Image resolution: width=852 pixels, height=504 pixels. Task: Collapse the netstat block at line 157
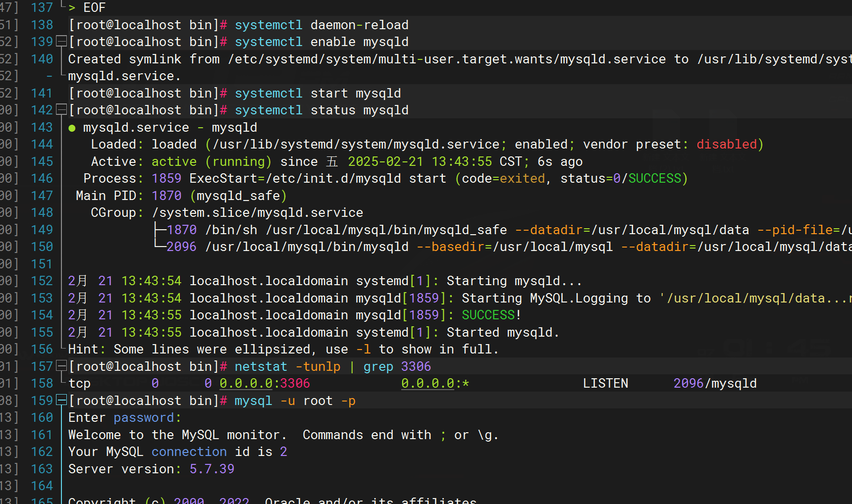point(61,366)
